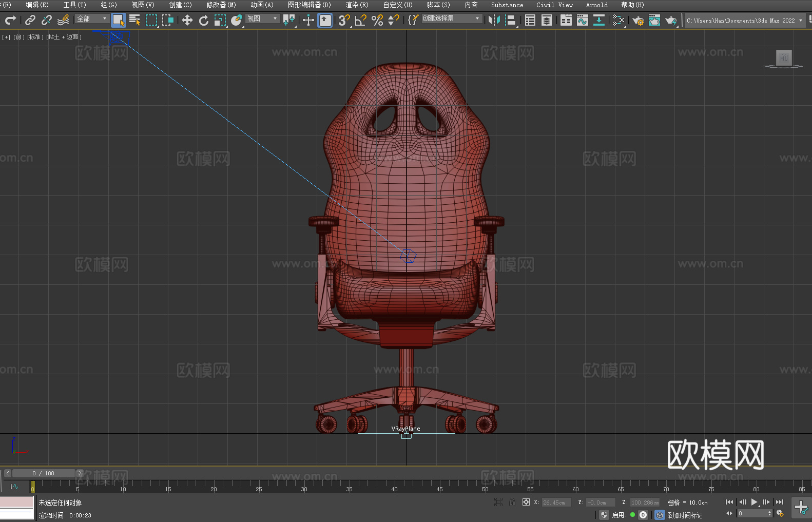Toggle the Selection Lock padlock

click(512, 502)
